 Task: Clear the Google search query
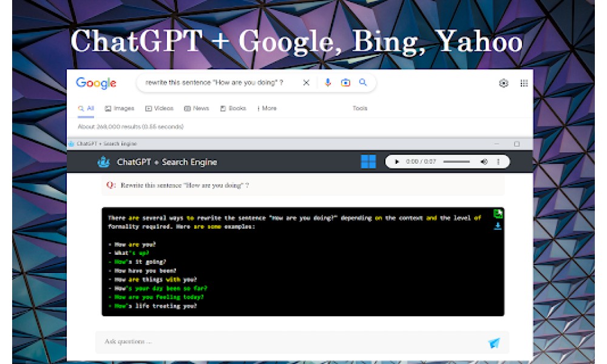click(x=306, y=83)
